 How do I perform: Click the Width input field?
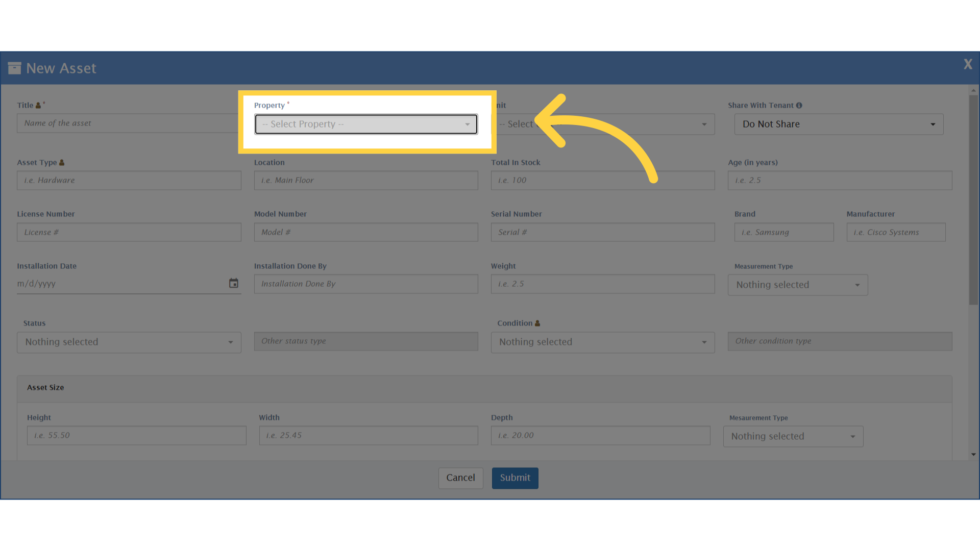(x=369, y=435)
